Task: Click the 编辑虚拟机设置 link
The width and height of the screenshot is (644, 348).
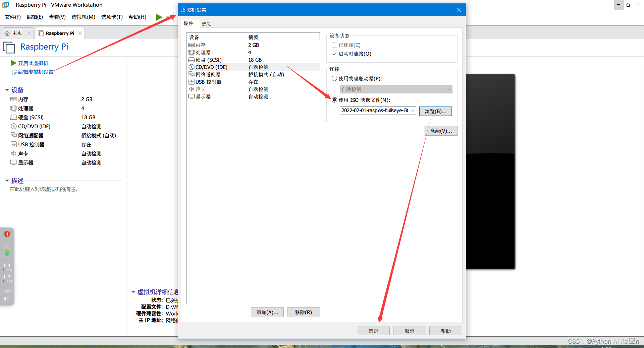Action: coord(36,72)
